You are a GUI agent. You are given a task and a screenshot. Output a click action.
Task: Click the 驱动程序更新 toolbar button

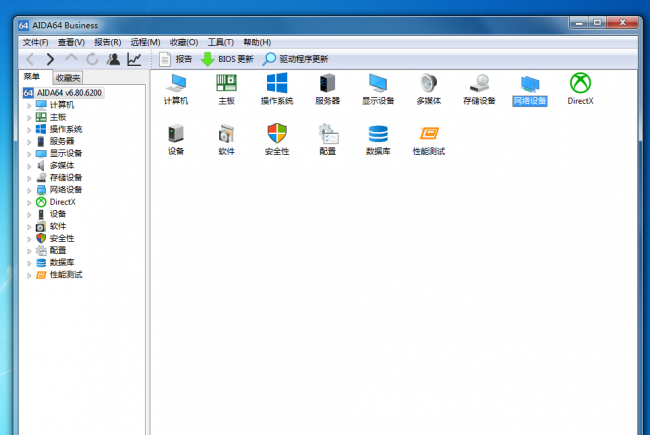[296, 59]
